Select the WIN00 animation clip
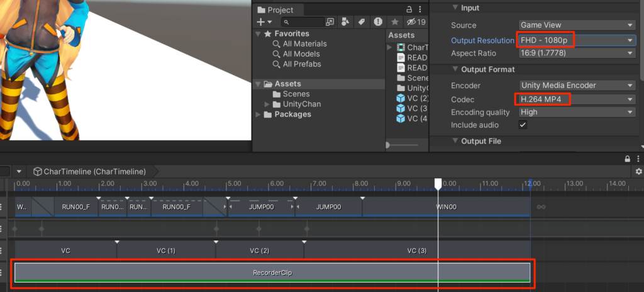 coord(447,207)
